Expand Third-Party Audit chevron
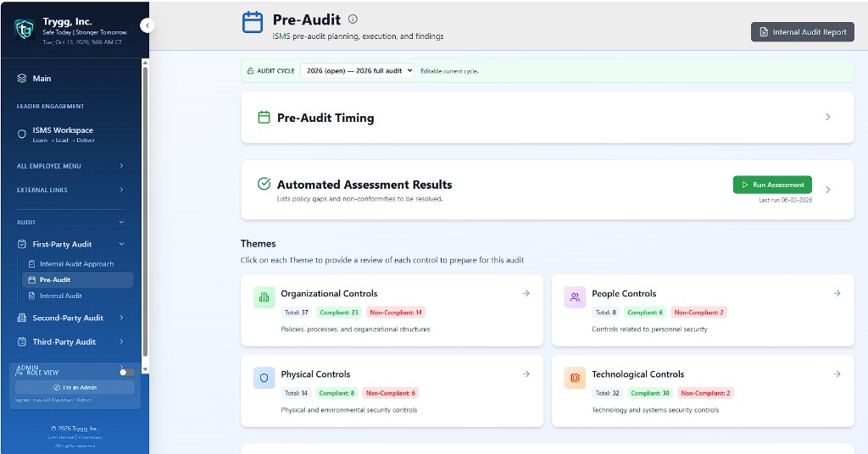 tap(121, 341)
